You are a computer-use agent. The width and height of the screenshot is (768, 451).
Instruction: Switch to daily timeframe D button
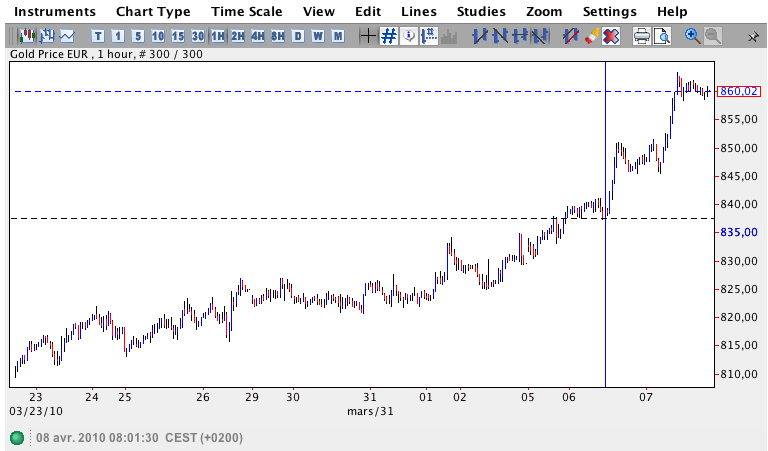click(298, 36)
